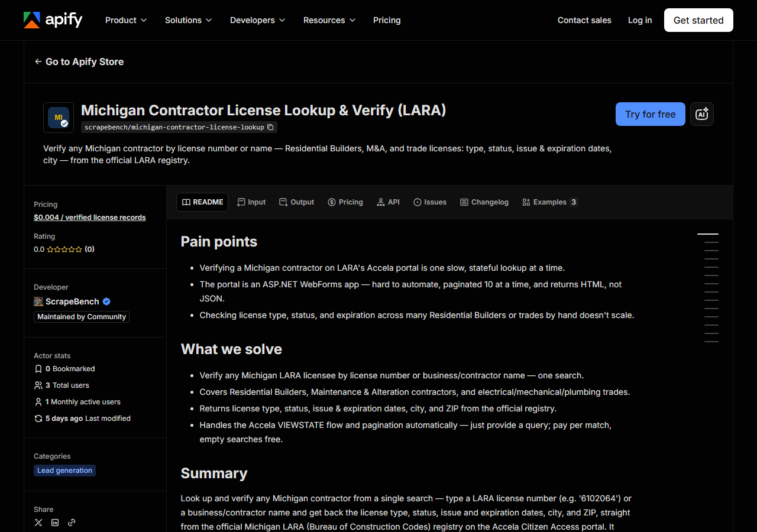Switch to the Input tab
The image size is (757, 532).
pyautogui.click(x=251, y=202)
